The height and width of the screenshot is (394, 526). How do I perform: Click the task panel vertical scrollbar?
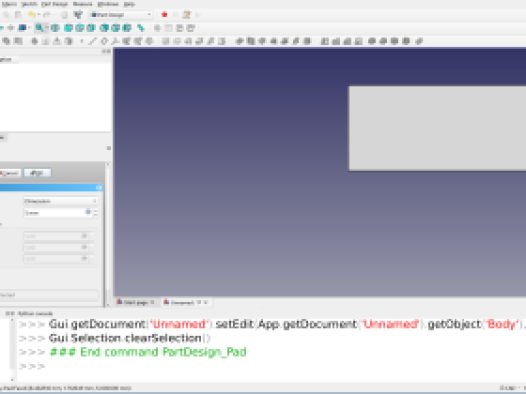coord(108,235)
